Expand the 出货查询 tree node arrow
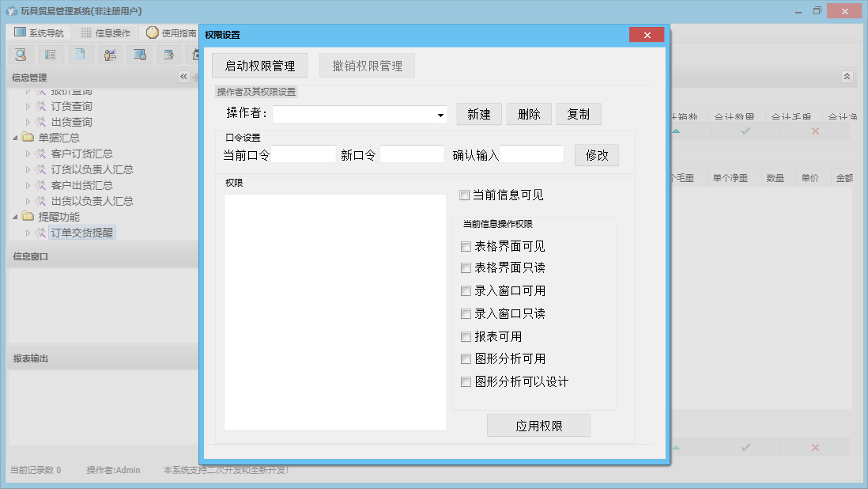This screenshot has width=868, height=489. point(28,122)
